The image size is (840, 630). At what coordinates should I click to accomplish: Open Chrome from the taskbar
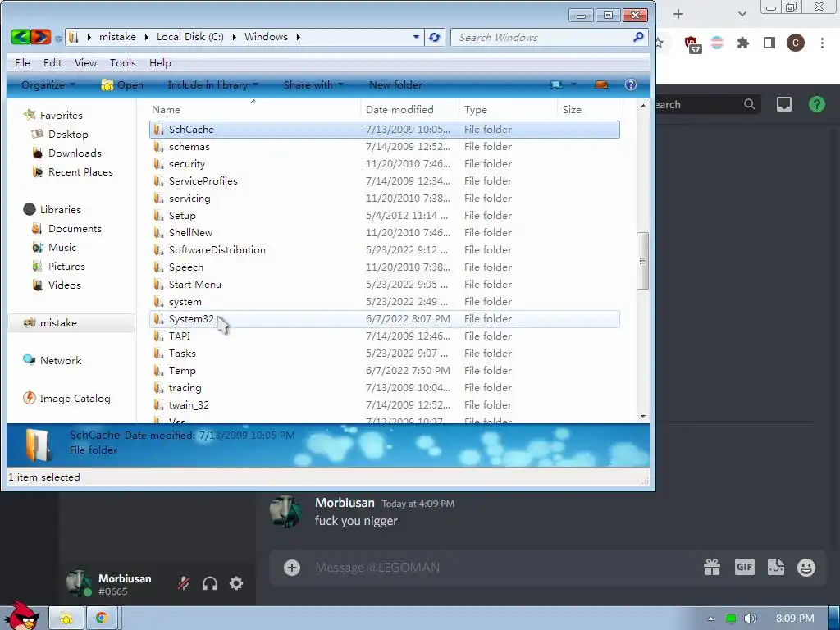pyautogui.click(x=102, y=619)
